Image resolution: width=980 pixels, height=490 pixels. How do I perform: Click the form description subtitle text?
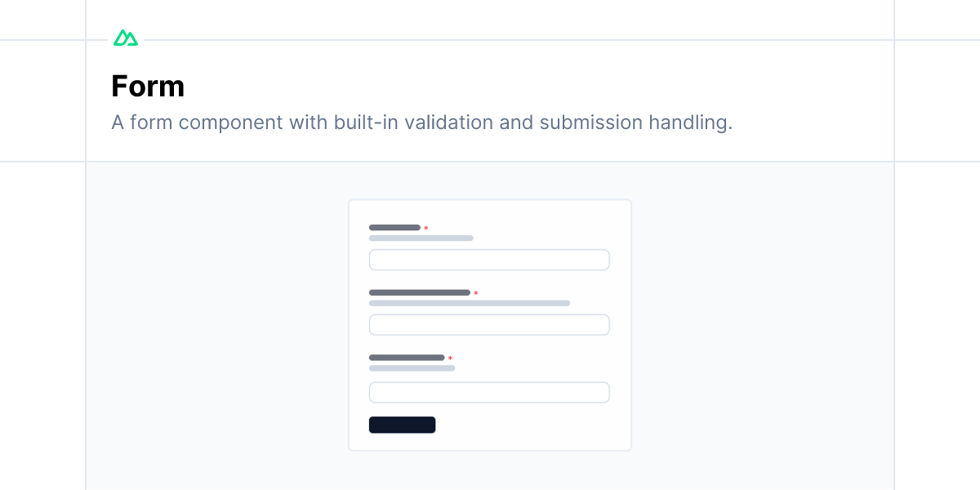point(422,122)
